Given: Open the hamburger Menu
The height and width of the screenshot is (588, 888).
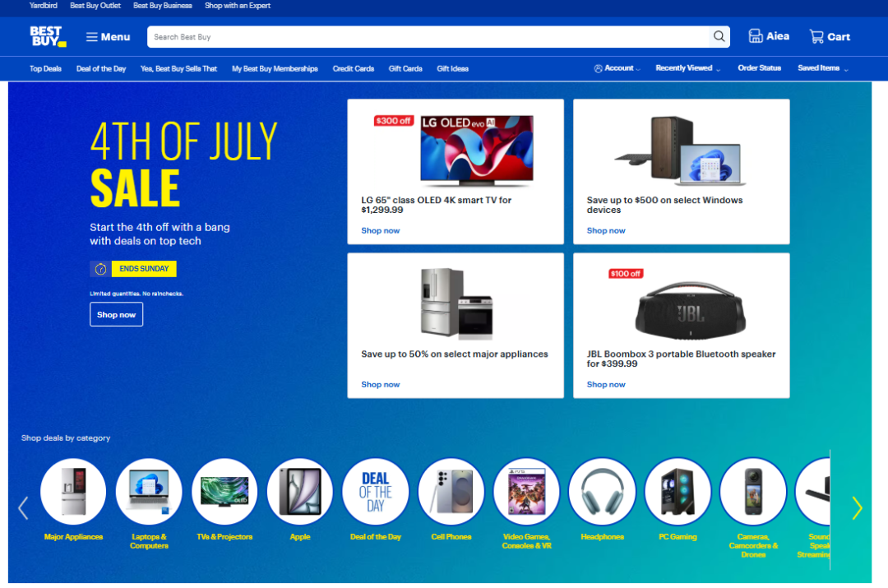Looking at the screenshot, I should click(108, 37).
